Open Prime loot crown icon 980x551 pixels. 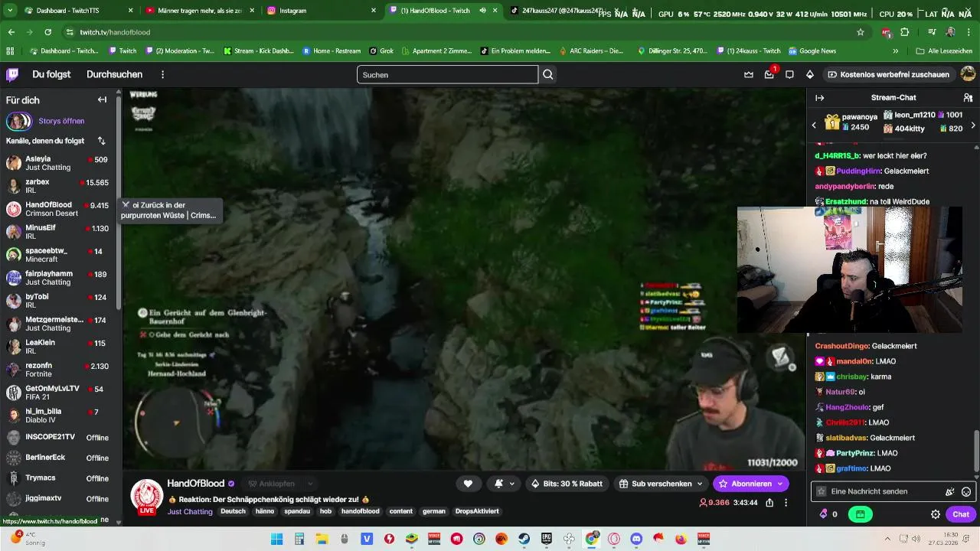(749, 74)
